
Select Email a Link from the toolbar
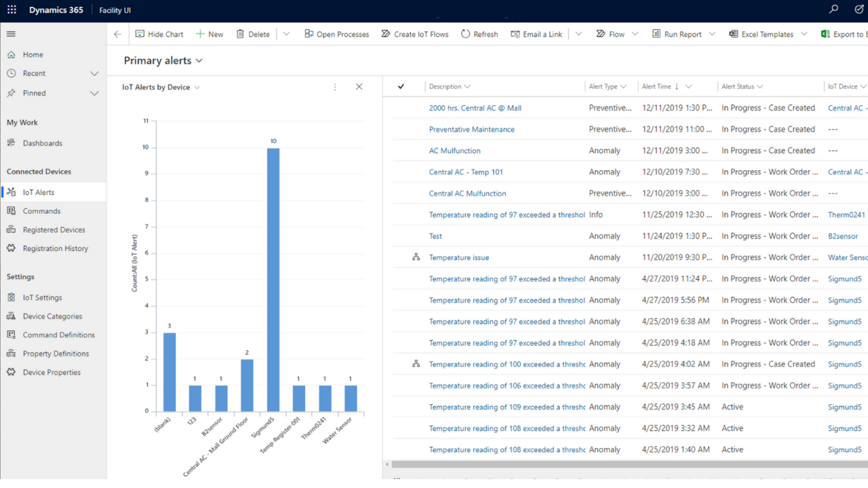coord(536,34)
